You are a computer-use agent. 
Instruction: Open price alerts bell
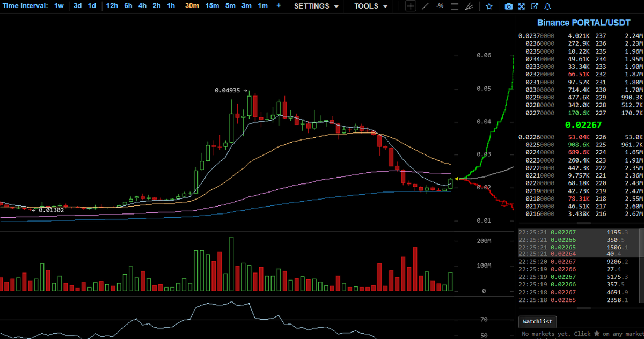point(547,6)
